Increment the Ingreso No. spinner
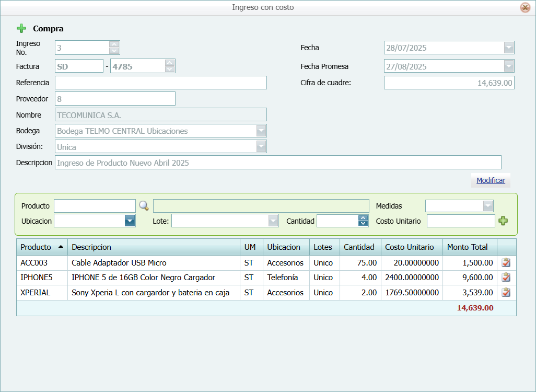This screenshot has height=392, width=536. tap(114, 44)
